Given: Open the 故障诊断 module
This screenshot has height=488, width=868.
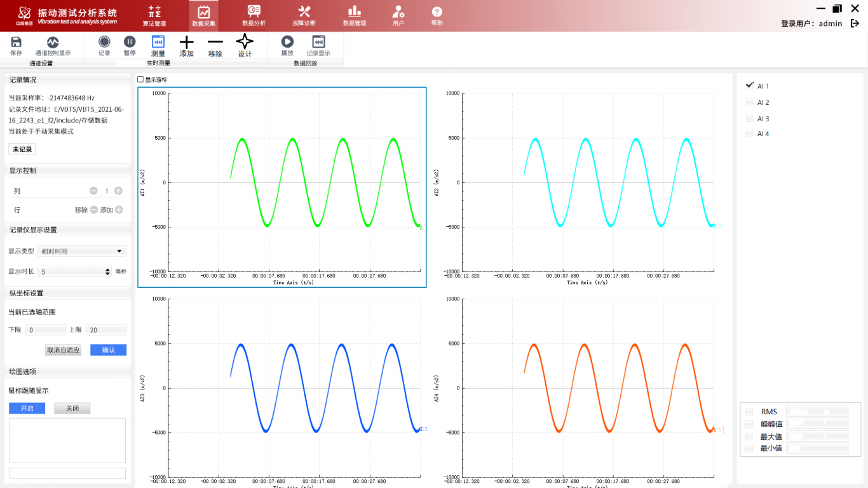Looking at the screenshot, I should click(x=304, y=15).
